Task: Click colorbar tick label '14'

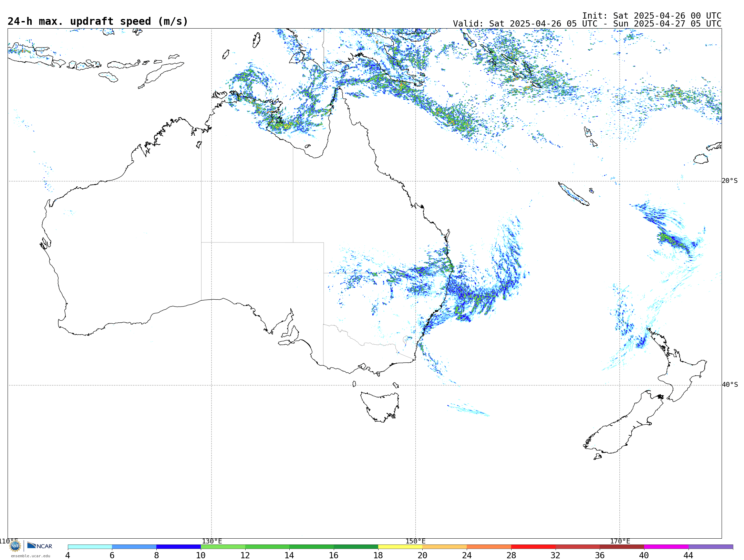Action: [x=289, y=556]
